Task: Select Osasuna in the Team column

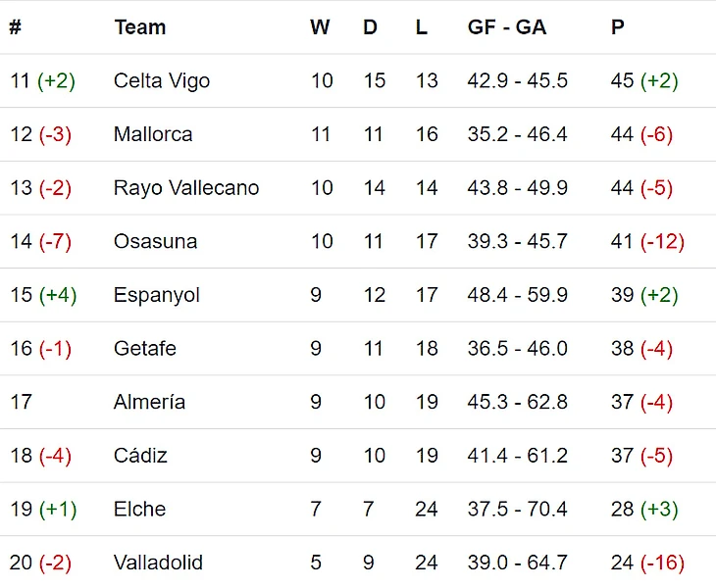Action: coord(155,241)
